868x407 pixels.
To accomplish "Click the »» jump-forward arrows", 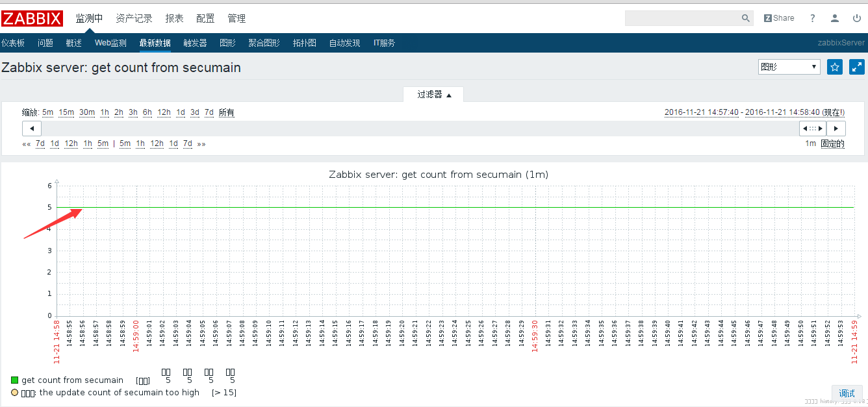I will tap(201, 143).
